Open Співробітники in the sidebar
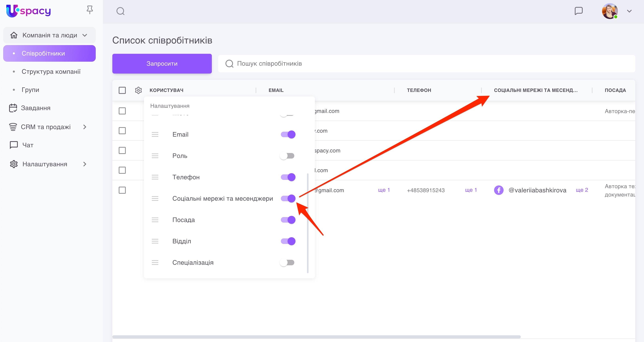 49,53
